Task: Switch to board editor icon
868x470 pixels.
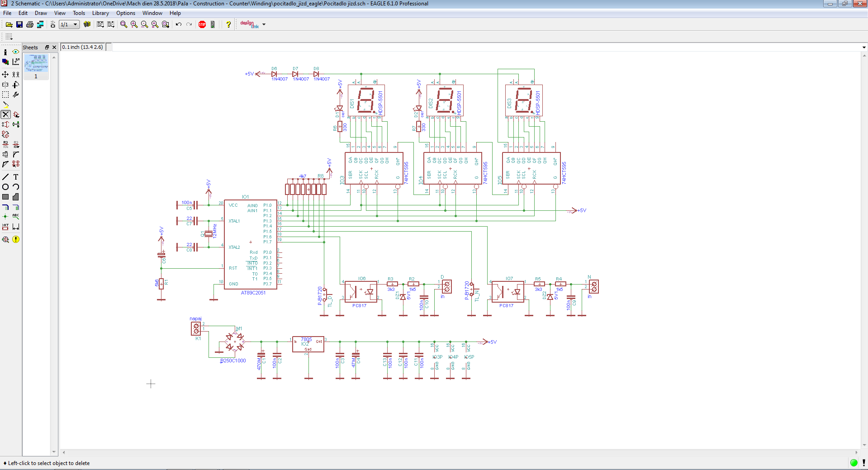Action: (x=53, y=24)
